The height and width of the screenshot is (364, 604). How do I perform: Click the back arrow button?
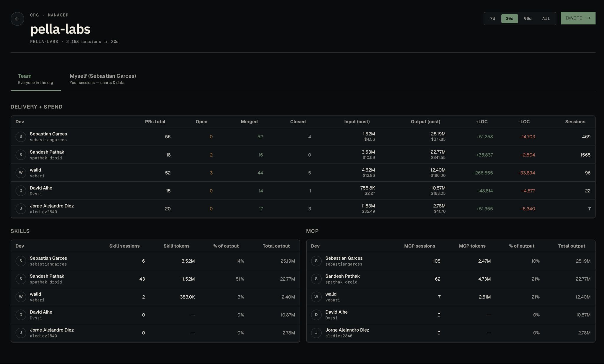click(17, 19)
